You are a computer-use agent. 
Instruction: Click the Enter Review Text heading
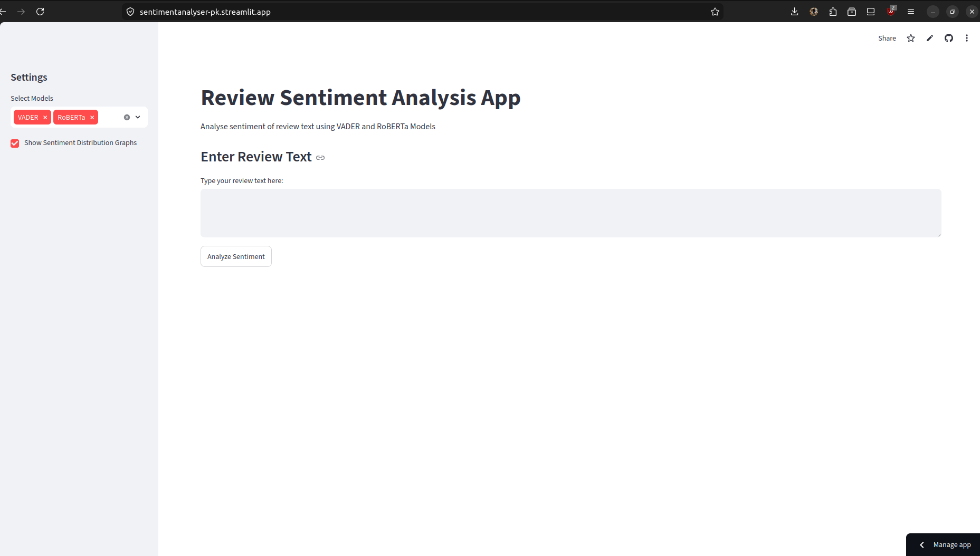tap(256, 157)
